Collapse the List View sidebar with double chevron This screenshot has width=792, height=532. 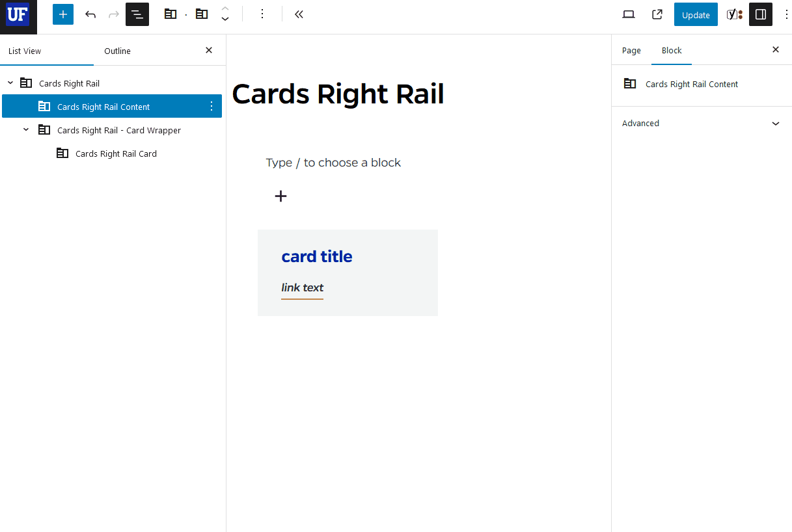(299, 14)
